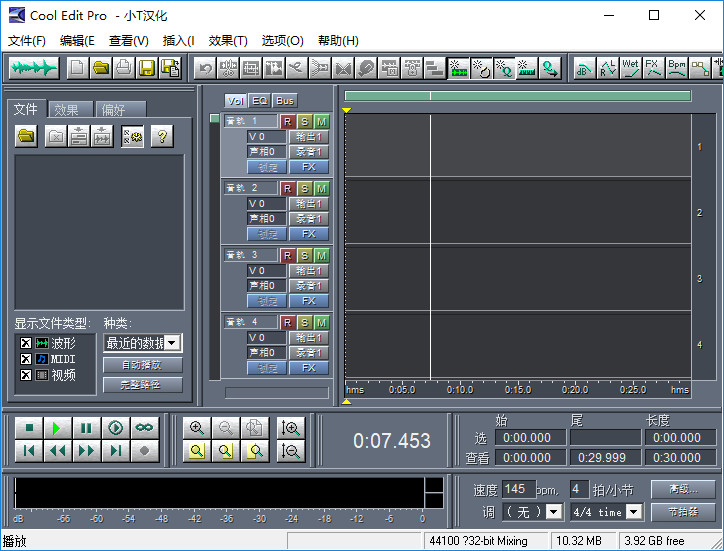Viewport: 724px width, 551px height.
Task: Open the key 调 dropdown
Action: [x=554, y=512]
